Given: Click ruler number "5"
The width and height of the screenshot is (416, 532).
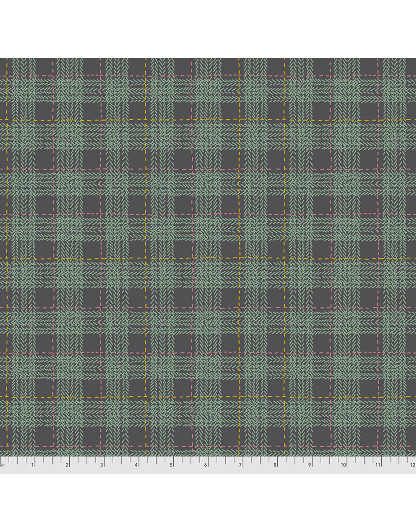Looking at the screenshot, I should [171, 465].
